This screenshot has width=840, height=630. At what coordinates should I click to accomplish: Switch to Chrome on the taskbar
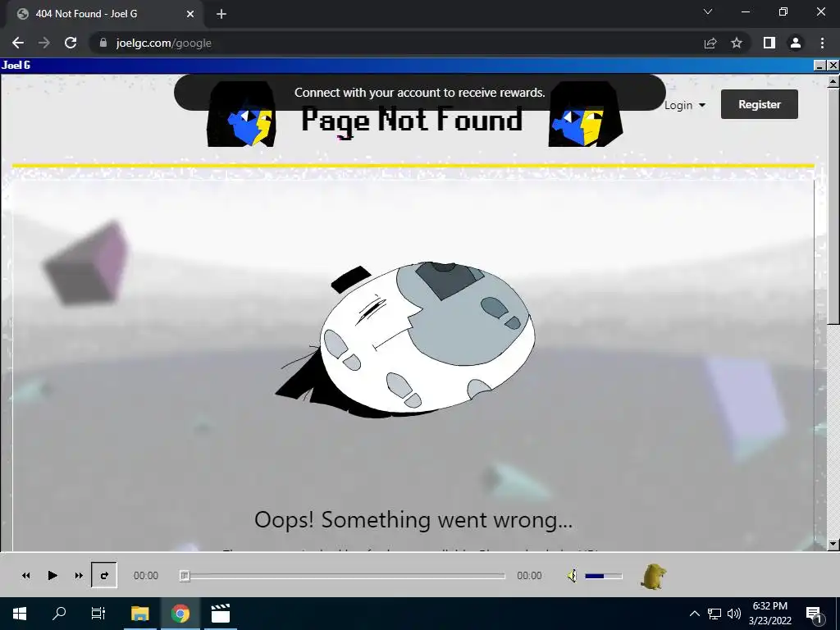pos(180,614)
